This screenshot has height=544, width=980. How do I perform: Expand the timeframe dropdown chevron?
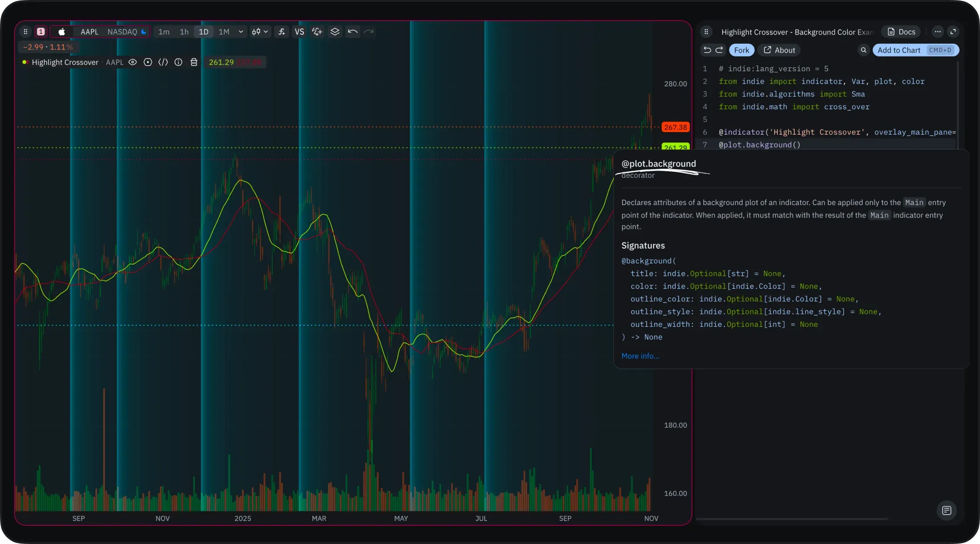pos(241,32)
